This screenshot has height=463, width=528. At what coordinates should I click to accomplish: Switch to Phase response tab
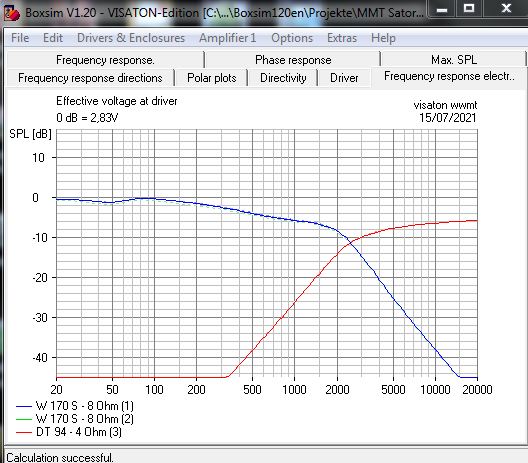(x=293, y=60)
